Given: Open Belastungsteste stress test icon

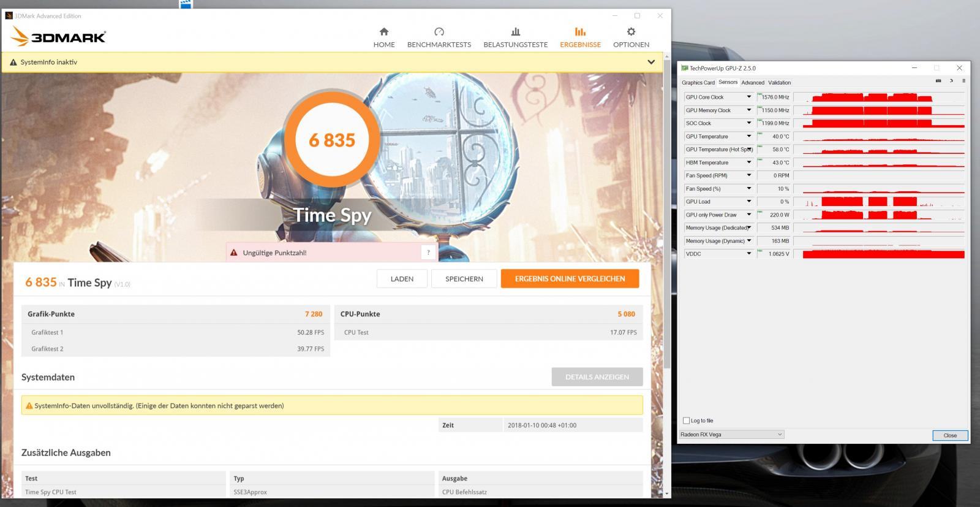Looking at the screenshot, I should click(x=516, y=32).
